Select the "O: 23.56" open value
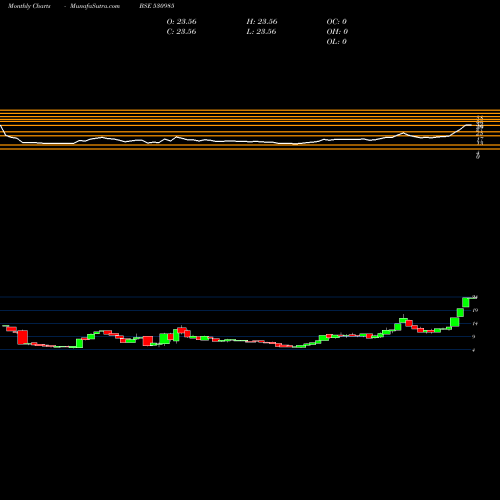Viewport: 500px width, 500px height. 181,22
